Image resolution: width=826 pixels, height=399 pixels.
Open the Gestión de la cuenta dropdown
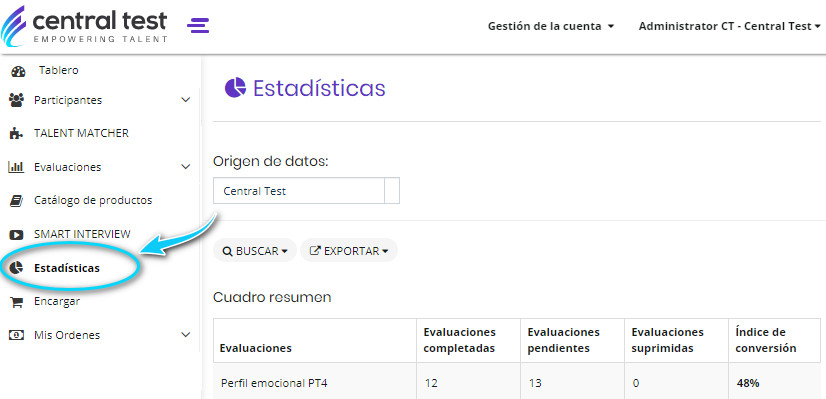(551, 26)
